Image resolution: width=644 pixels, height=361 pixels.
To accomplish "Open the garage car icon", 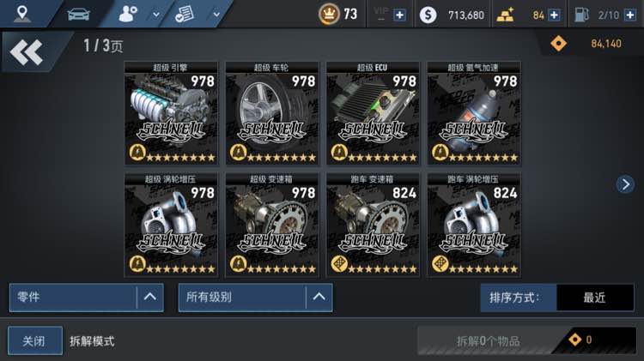I will tap(78, 15).
